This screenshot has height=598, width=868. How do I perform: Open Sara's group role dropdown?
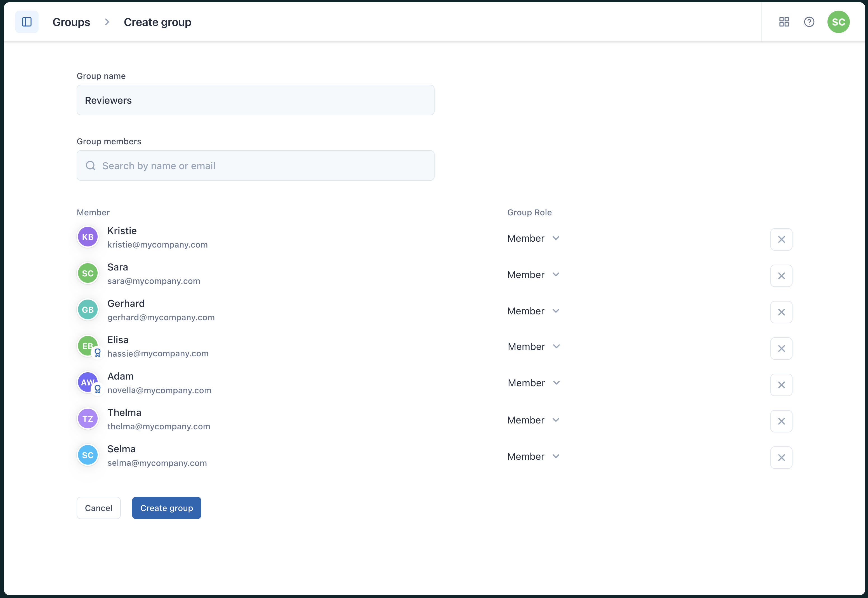533,275
